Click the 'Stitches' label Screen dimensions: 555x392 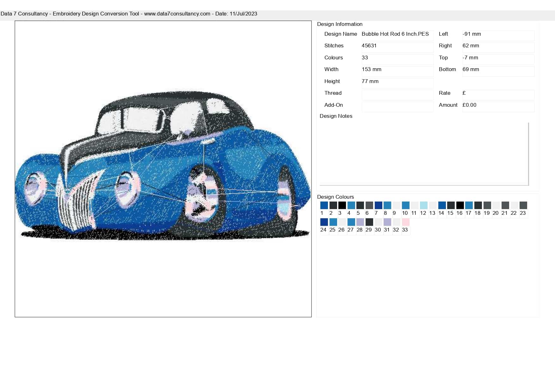pyautogui.click(x=334, y=45)
